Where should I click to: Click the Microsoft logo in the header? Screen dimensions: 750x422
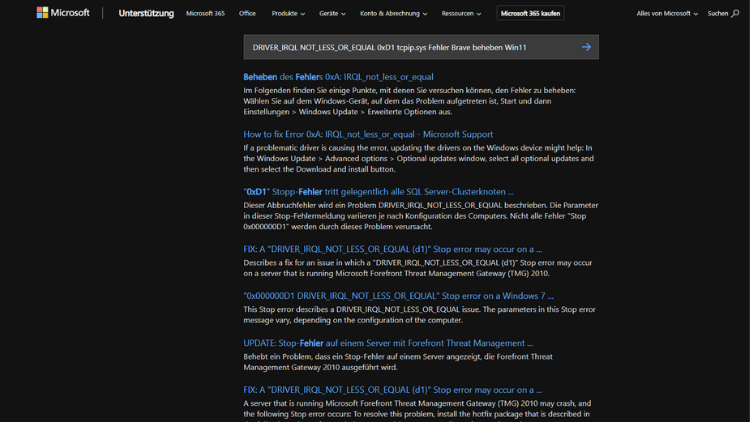point(62,13)
